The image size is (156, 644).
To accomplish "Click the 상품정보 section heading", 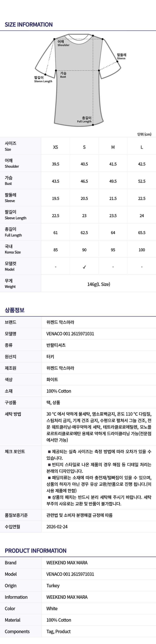I will (14, 310).
